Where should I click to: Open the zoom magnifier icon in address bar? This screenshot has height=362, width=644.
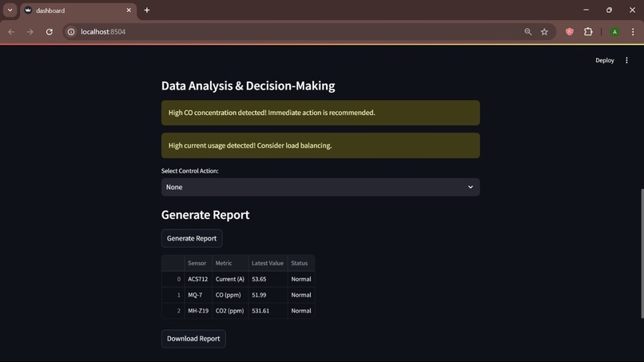tap(528, 32)
